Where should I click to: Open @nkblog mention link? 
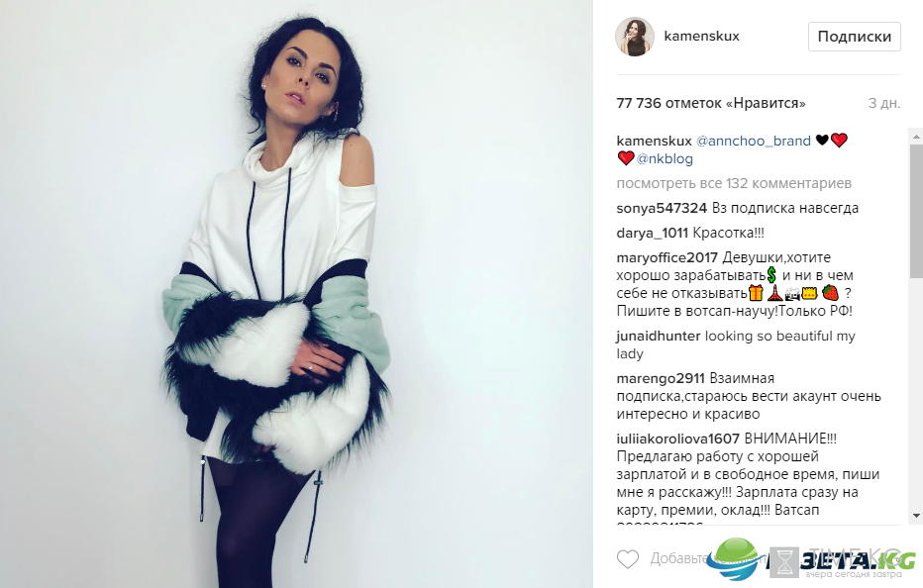(x=665, y=158)
